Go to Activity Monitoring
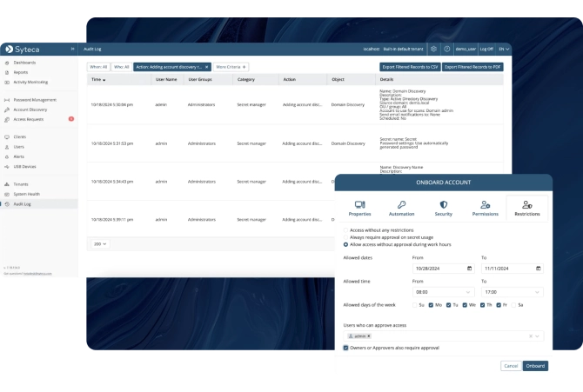This screenshot has width=583, height=392. [x=30, y=82]
